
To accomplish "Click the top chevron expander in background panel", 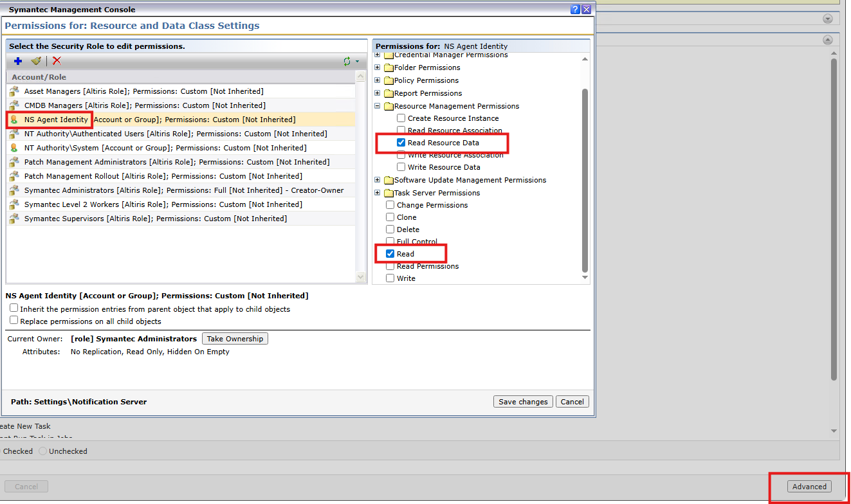I will (828, 19).
